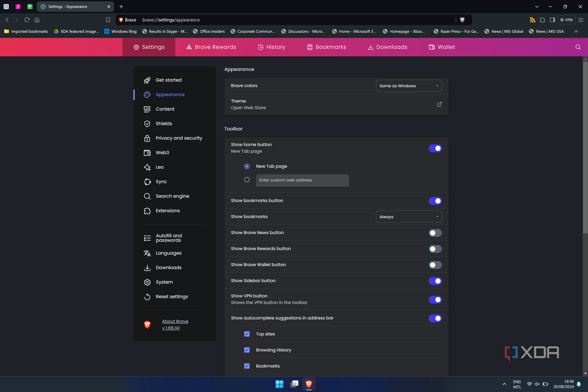Viewport: 588px width, 392px height.
Task: Click the Leo star icon in sidebar
Action: [x=147, y=167]
